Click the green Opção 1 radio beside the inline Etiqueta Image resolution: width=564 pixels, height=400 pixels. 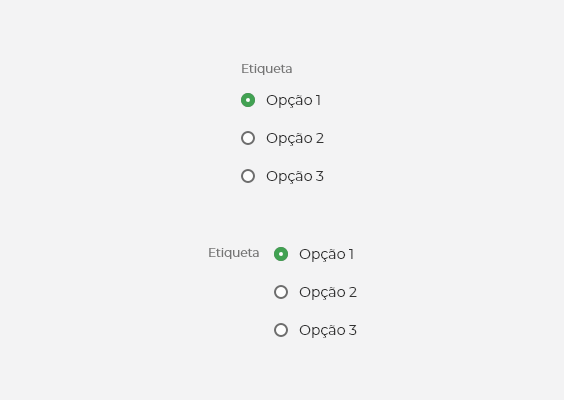pos(281,254)
